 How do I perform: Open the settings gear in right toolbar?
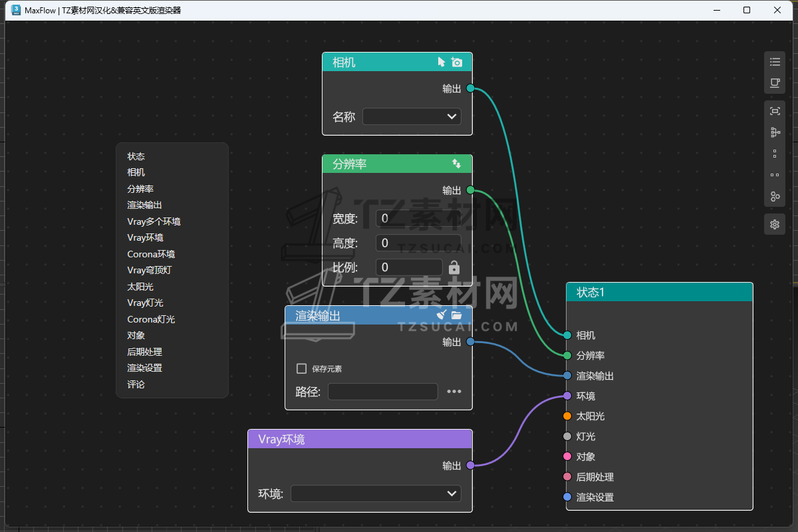click(x=775, y=224)
